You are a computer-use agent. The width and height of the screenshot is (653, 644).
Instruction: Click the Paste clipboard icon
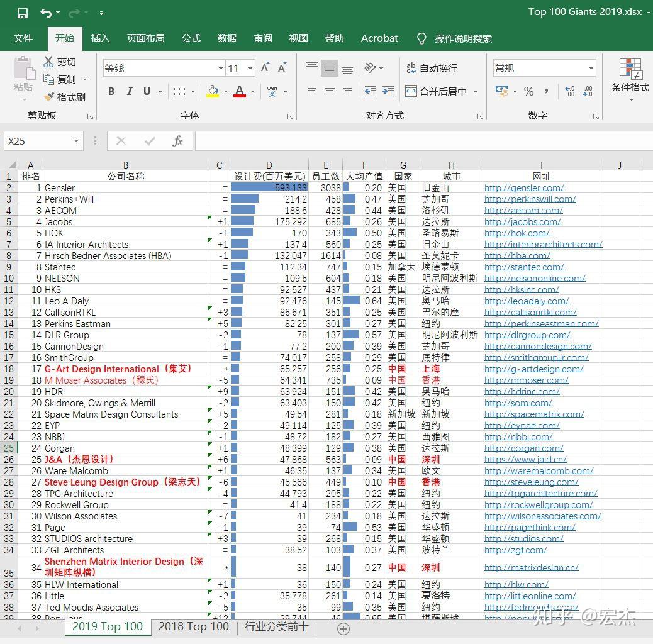tap(23, 69)
